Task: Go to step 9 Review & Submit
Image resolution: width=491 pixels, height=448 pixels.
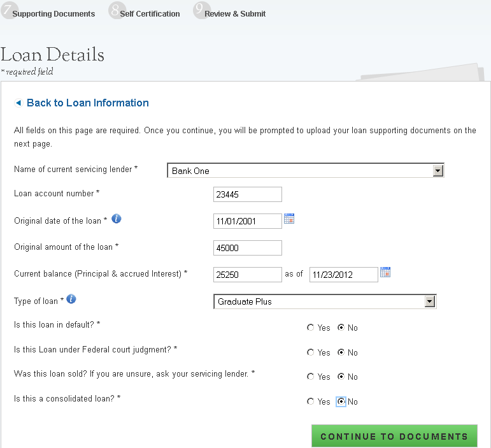Action: tap(229, 12)
